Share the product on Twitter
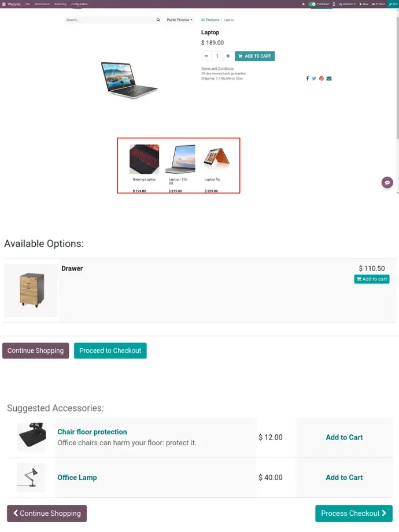 coord(314,79)
